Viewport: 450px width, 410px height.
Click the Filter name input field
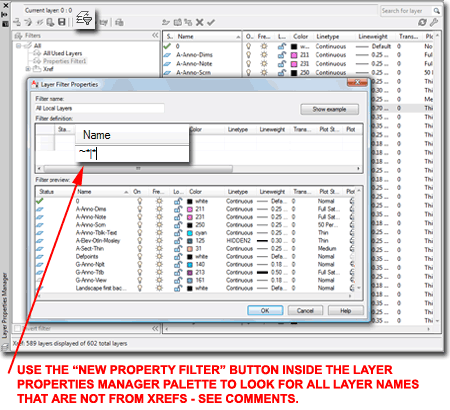100,108
